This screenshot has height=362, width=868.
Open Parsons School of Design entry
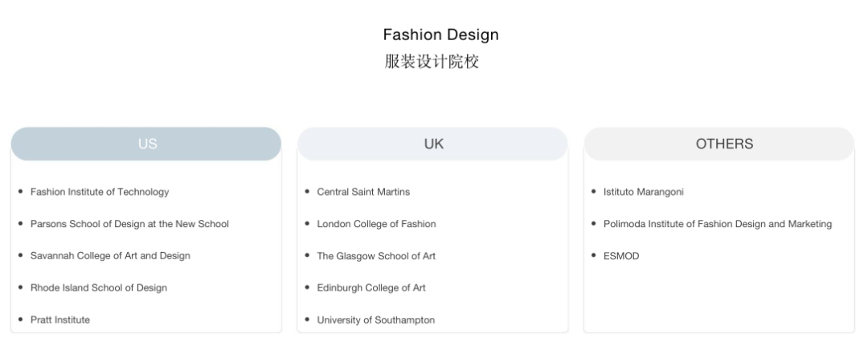129,224
